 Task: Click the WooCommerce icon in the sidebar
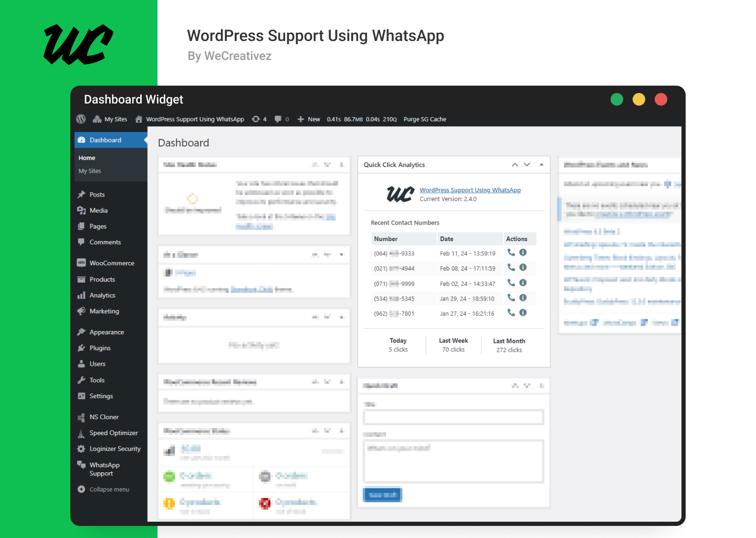[x=81, y=263]
